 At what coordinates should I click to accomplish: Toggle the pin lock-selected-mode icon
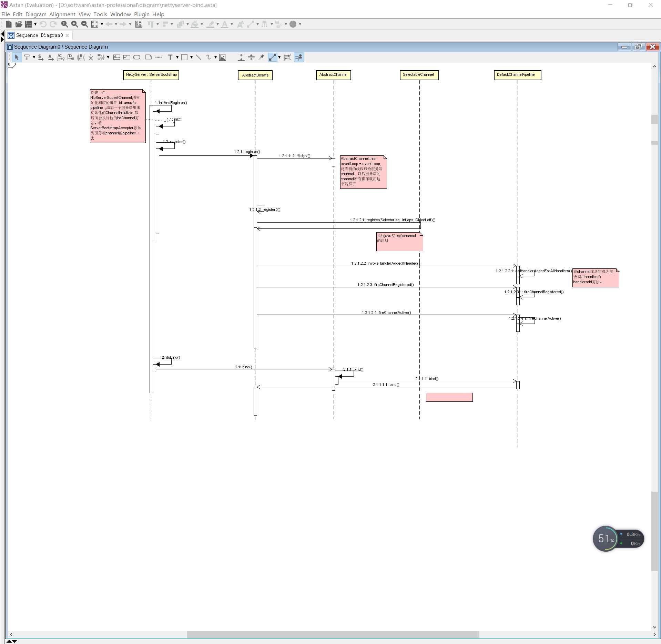coord(261,57)
